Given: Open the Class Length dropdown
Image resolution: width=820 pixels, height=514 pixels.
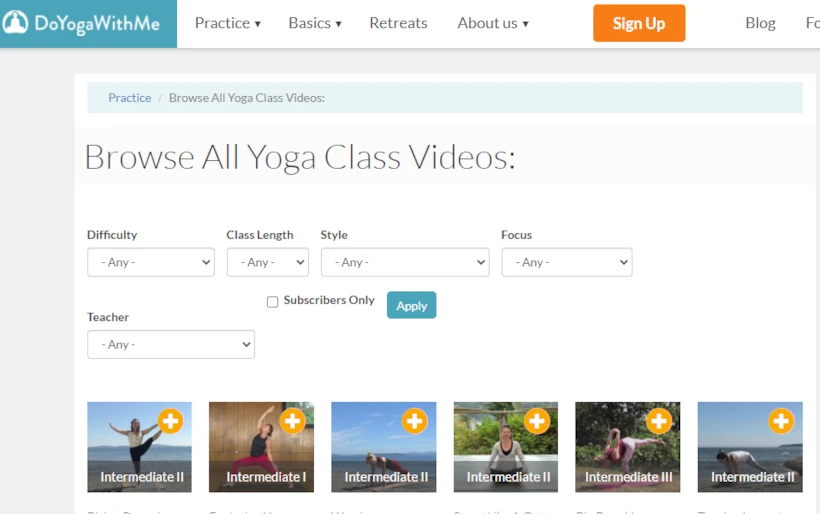Looking at the screenshot, I should pyautogui.click(x=268, y=262).
